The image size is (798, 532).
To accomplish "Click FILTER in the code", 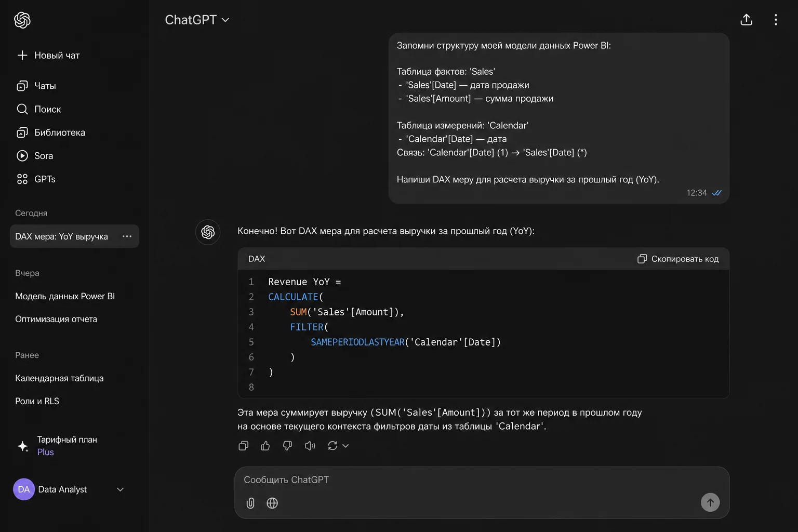I will click(x=307, y=327).
